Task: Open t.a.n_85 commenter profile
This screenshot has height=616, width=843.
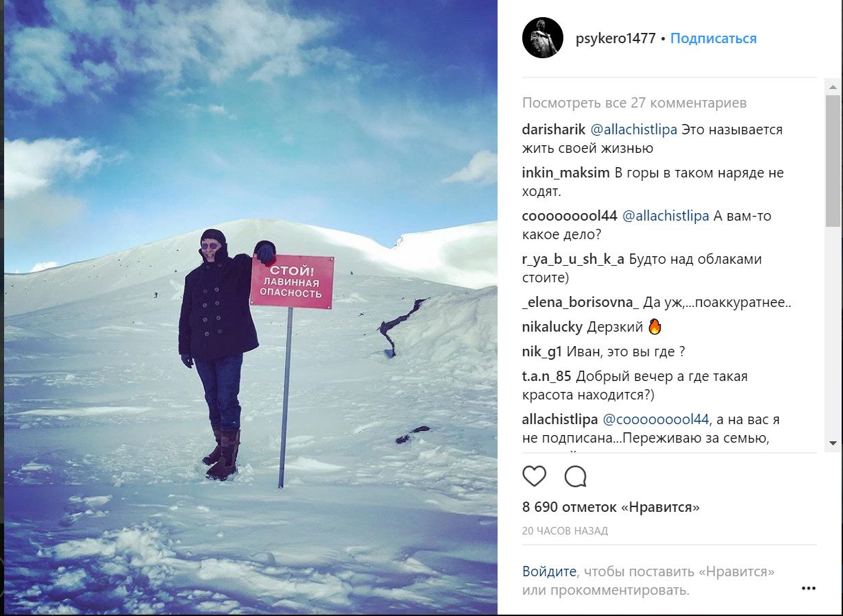Action: 547,376
